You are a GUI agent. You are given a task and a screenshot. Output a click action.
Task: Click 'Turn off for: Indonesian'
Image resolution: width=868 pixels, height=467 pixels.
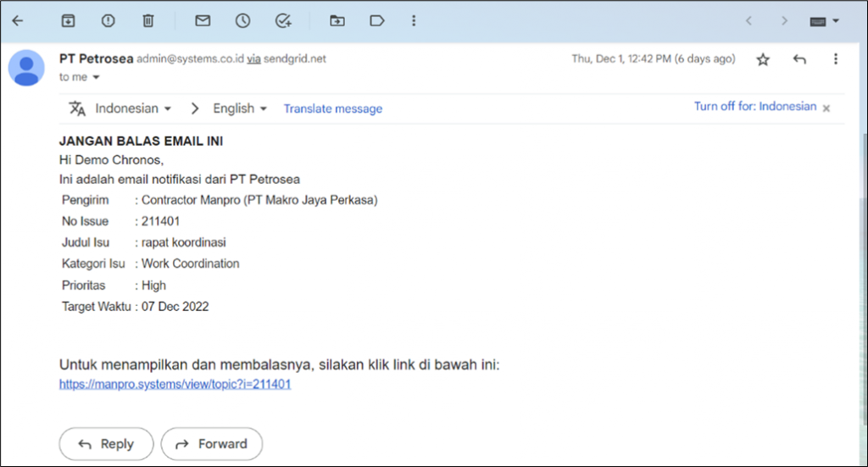click(x=755, y=106)
